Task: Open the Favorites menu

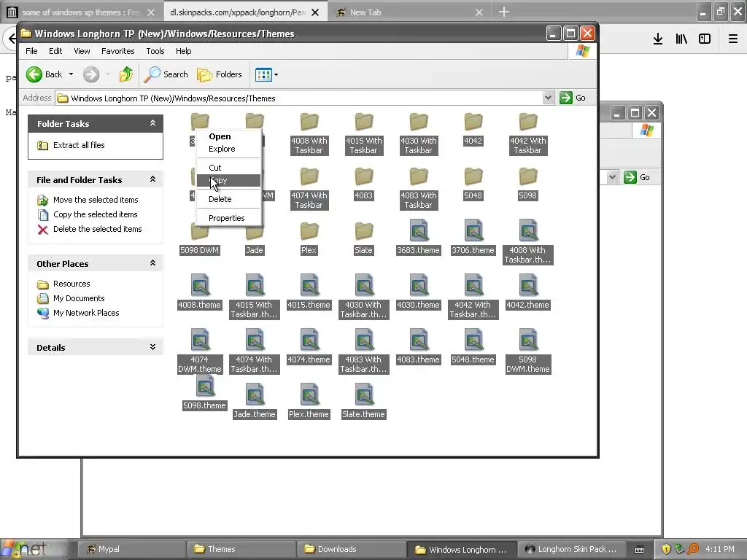Action: pyautogui.click(x=117, y=51)
